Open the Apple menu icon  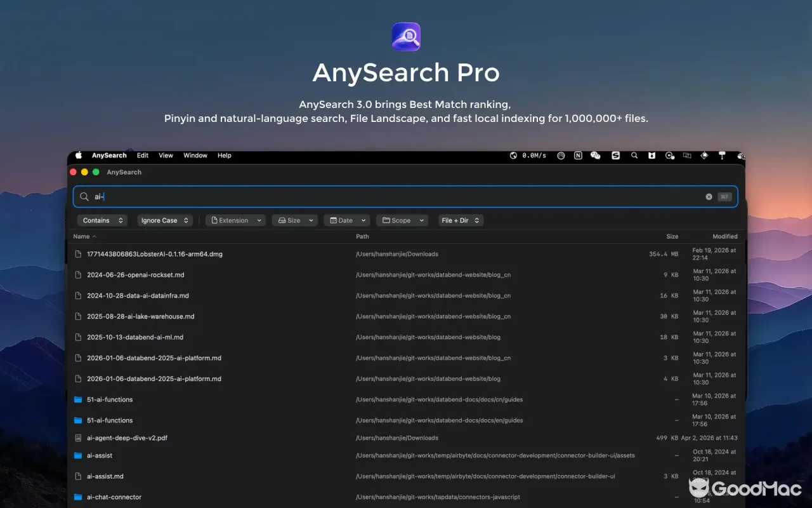point(79,156)
